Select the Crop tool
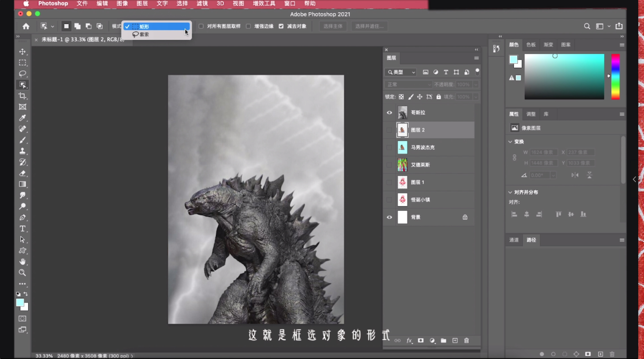Viewport: 644px width, 359px height. (x=23, y=96)
